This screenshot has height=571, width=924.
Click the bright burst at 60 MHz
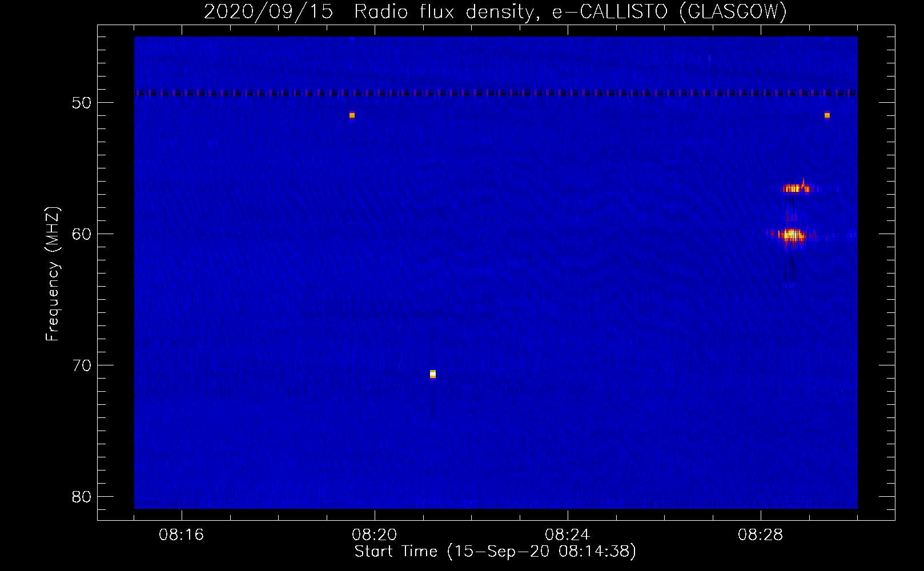coord(792,235)
